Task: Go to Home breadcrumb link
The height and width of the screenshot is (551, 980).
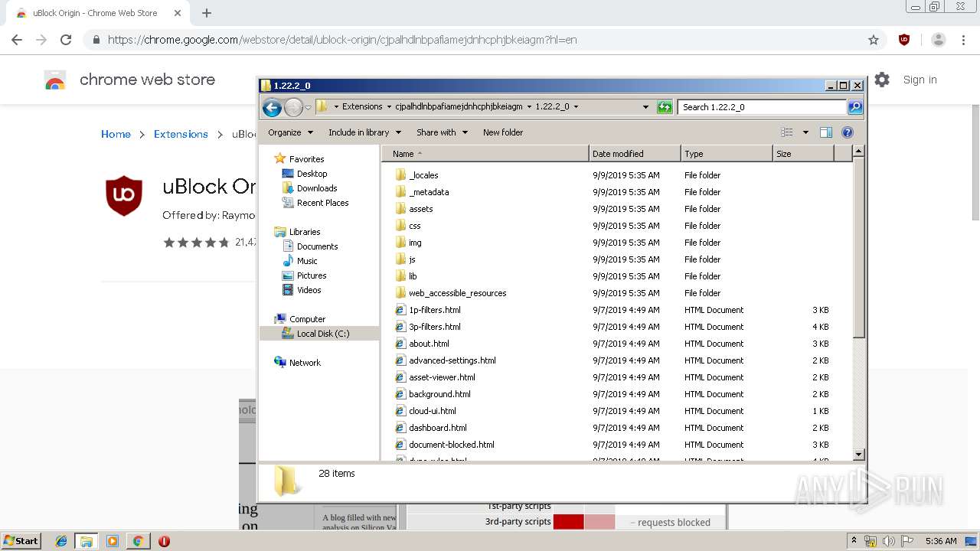Action: (x=116, y=134)
